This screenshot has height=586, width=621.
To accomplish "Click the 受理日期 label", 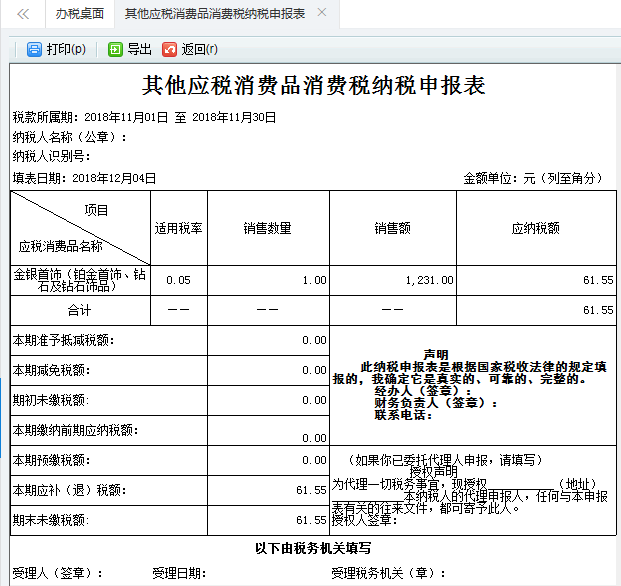I will pyautogui.click(x=179, y=573).
